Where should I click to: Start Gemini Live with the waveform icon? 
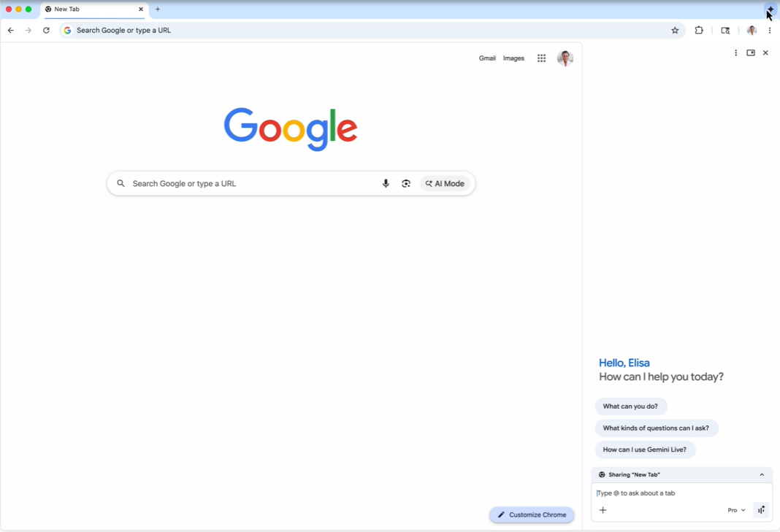coord(760,509)
